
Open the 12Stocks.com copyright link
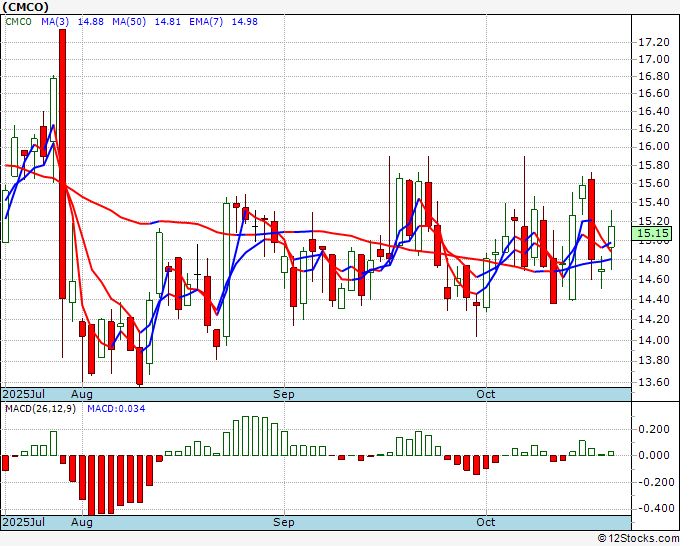(638, 539)
